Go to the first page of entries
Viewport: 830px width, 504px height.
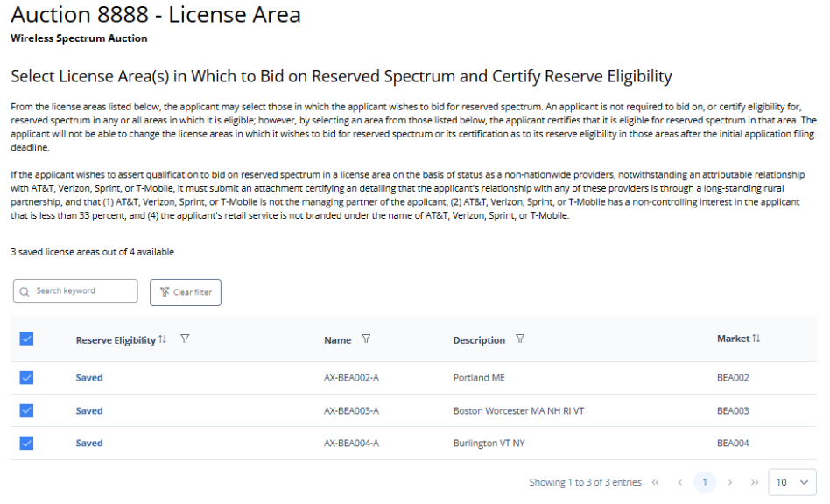click(656, 482)
